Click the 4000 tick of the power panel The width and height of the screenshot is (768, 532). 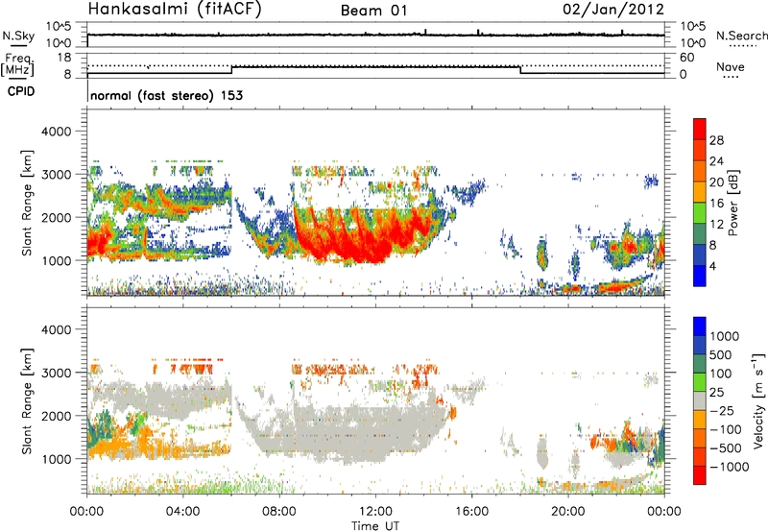point(57,131)
